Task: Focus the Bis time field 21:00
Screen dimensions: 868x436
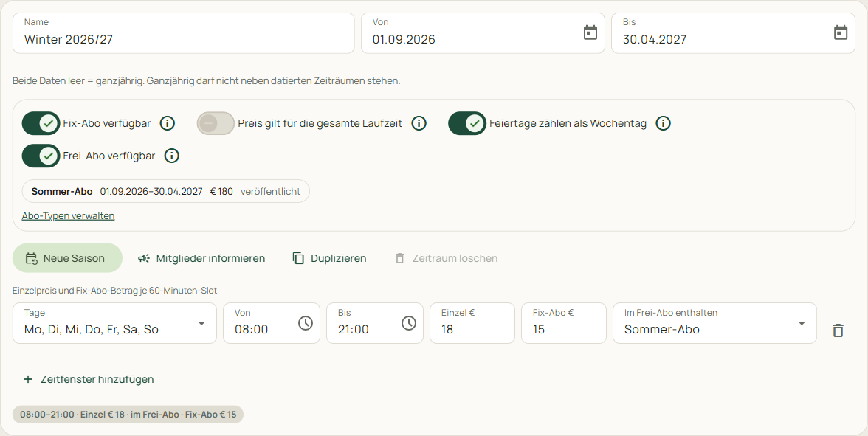Action: (x=375, y=323)
